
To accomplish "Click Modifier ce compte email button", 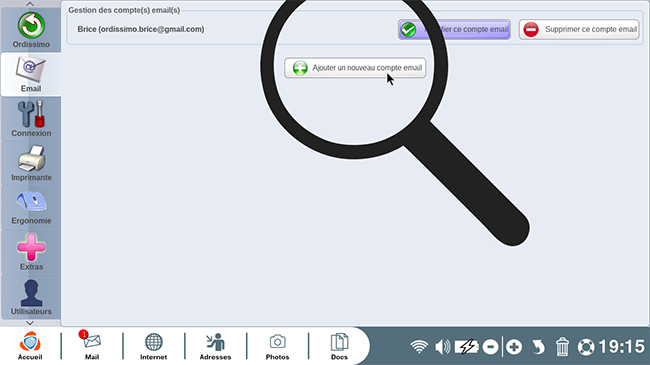I will 454,29.
